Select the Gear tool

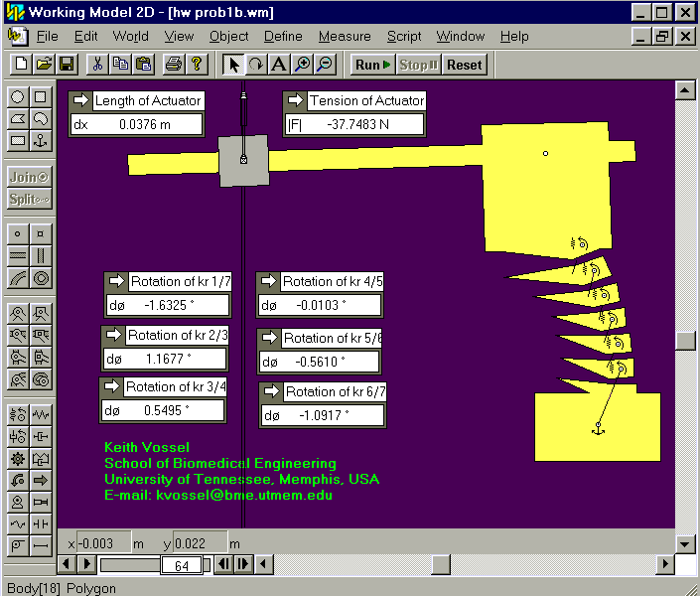coord(18,458)
